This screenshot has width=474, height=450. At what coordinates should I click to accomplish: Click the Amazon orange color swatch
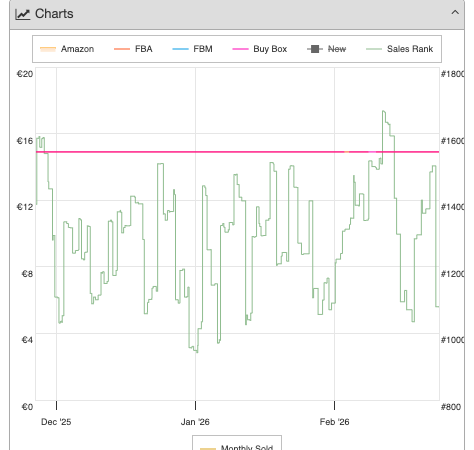tap(48, 49)
